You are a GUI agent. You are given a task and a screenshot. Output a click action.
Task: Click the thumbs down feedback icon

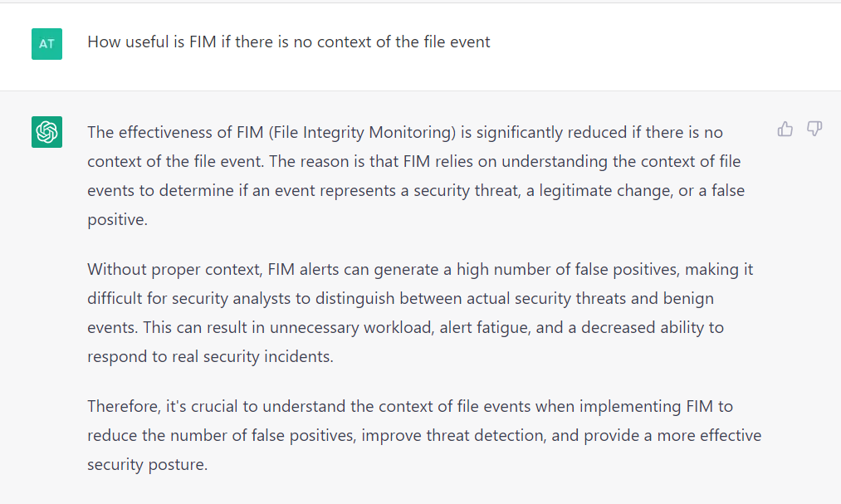click(814, 129)
